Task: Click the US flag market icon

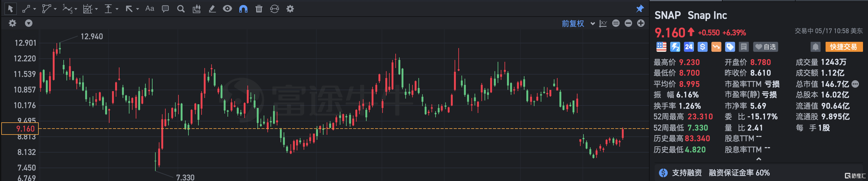Action: point(661,47)
